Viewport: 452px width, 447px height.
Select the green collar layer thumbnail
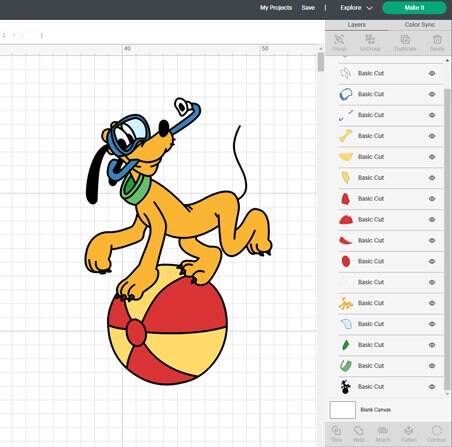click(346, 366)
